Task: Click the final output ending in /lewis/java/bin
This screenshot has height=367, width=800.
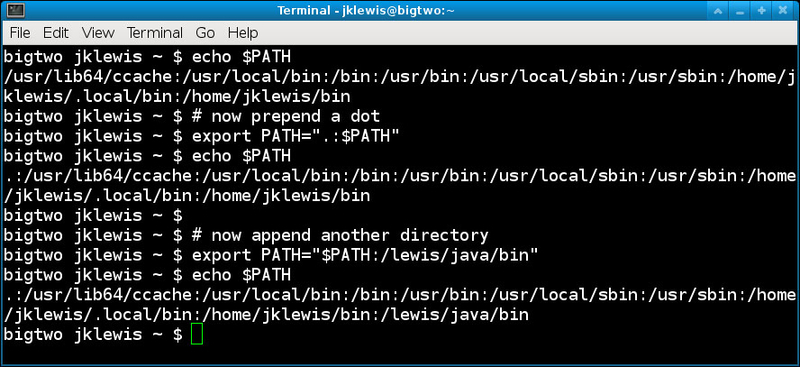Action: tap(399, 305)
